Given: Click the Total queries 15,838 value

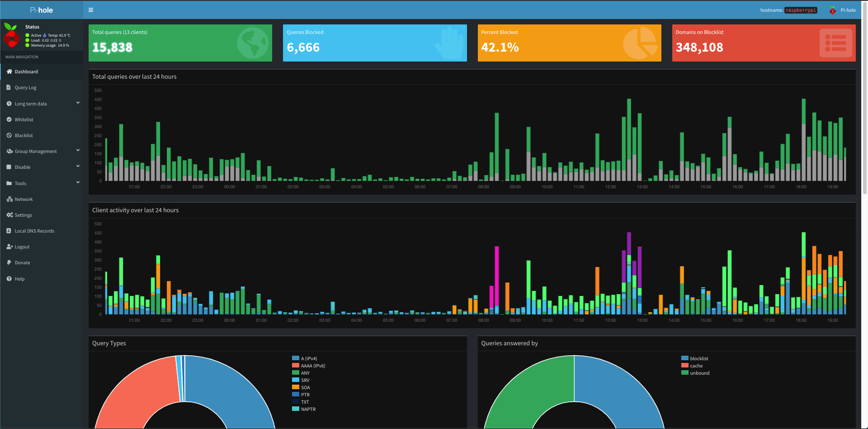Looking at the screenshot, I should [x=112, y=48].
